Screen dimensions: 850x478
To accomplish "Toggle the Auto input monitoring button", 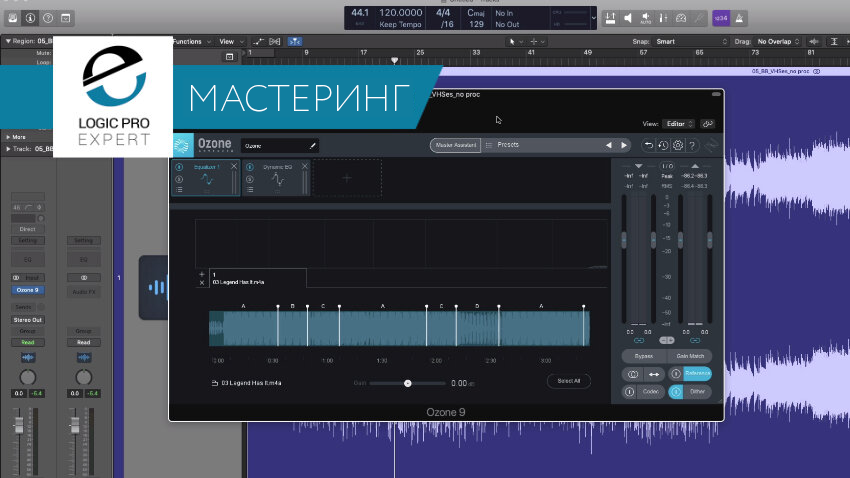I will [x=646, y=18].
